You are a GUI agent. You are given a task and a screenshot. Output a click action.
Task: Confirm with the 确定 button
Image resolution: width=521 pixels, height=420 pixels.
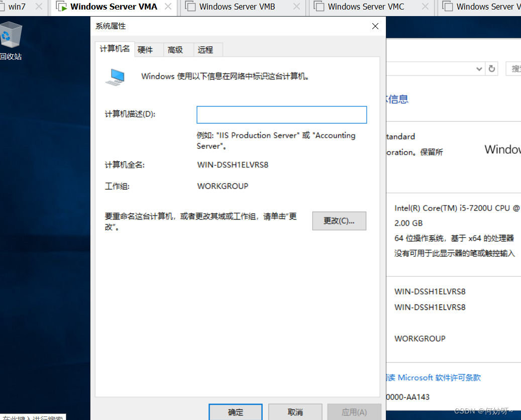(x=236, y=412)
